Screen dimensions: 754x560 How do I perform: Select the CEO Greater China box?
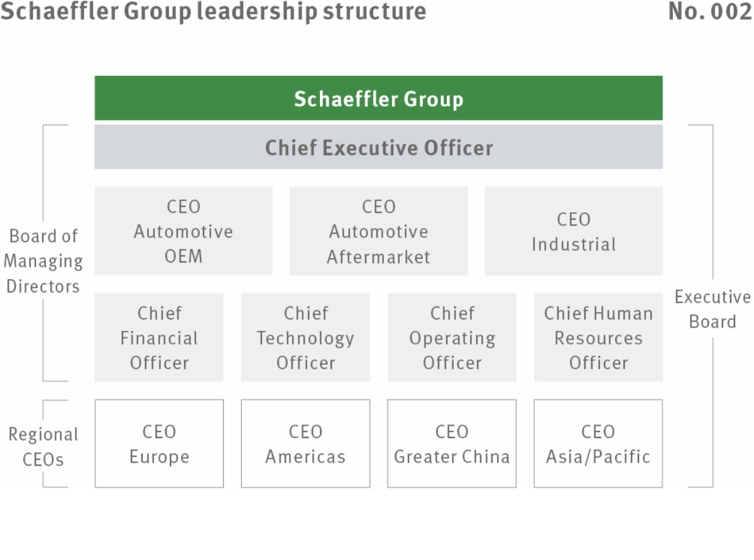click(x=452, y=444)
